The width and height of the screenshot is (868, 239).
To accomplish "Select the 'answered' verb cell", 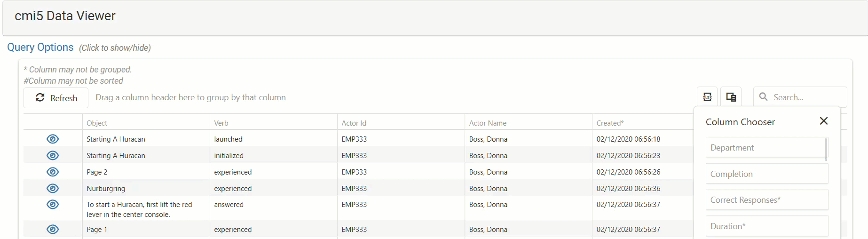I will pos(273,208).
